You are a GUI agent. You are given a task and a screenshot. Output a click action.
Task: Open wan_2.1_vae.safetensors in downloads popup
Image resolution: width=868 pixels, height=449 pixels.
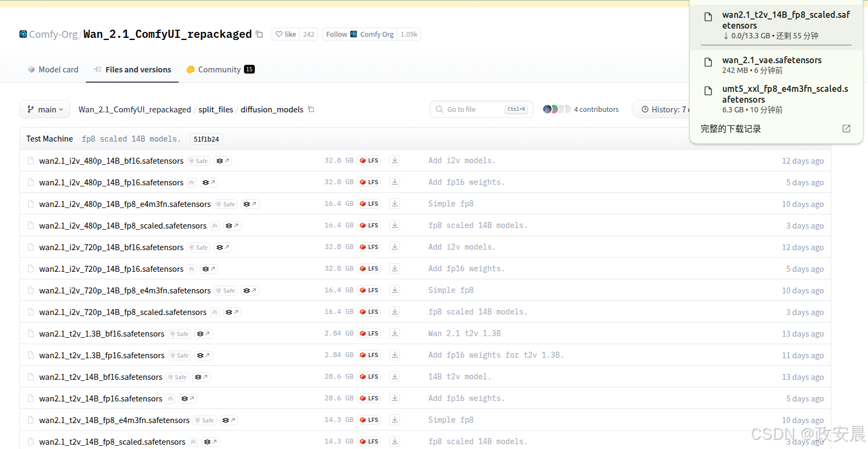click(776, 65)
